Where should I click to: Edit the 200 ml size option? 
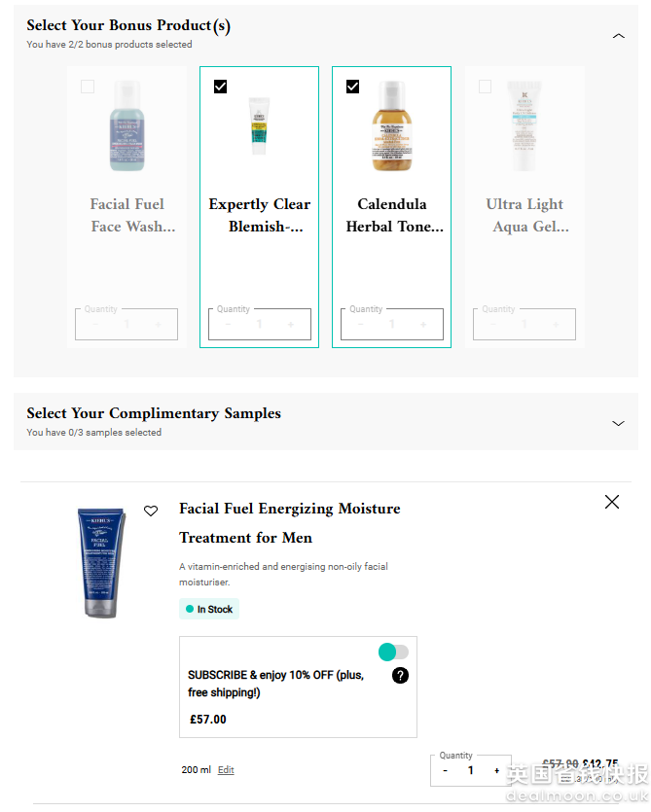226,770
